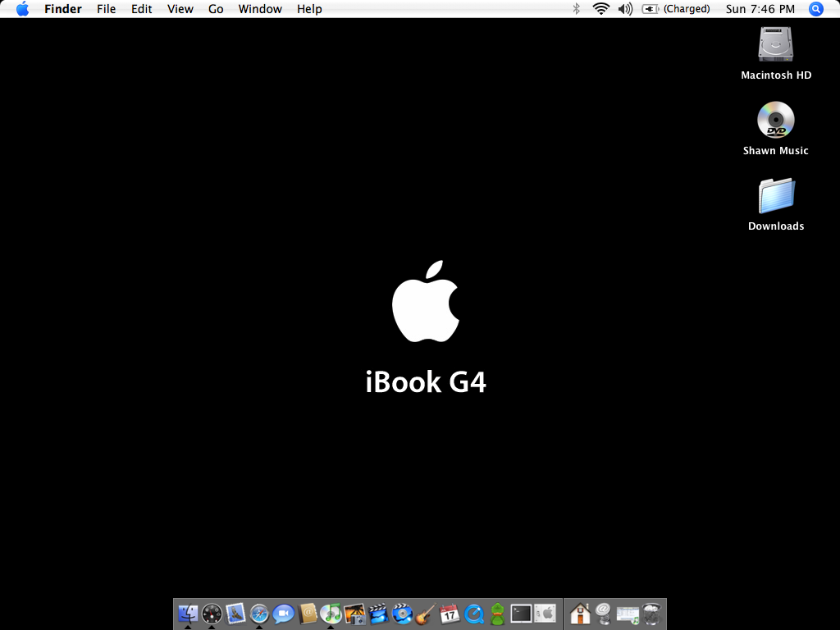840x630 pixels.
Task: Open the File menu
Action: (x=106, y=9)
